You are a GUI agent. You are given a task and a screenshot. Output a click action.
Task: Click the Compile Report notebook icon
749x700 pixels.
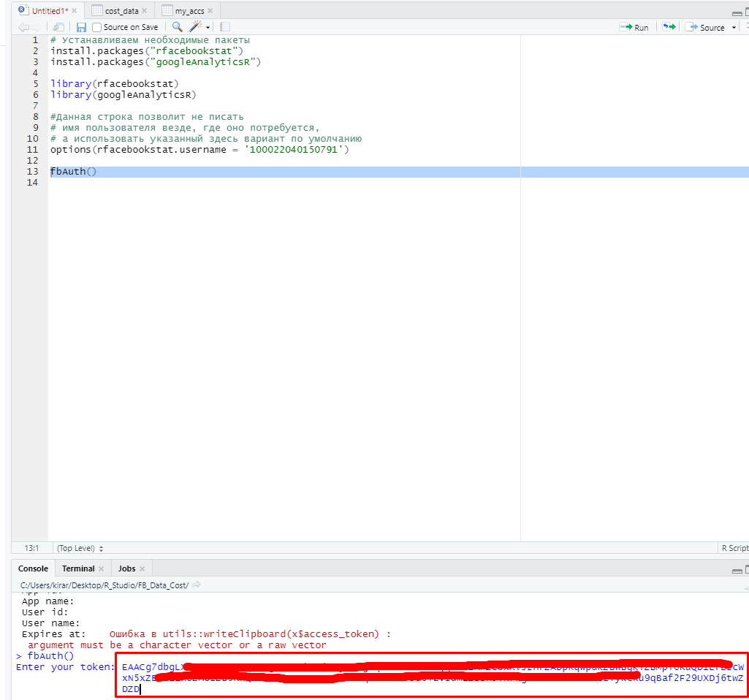(x=225, y=27)
